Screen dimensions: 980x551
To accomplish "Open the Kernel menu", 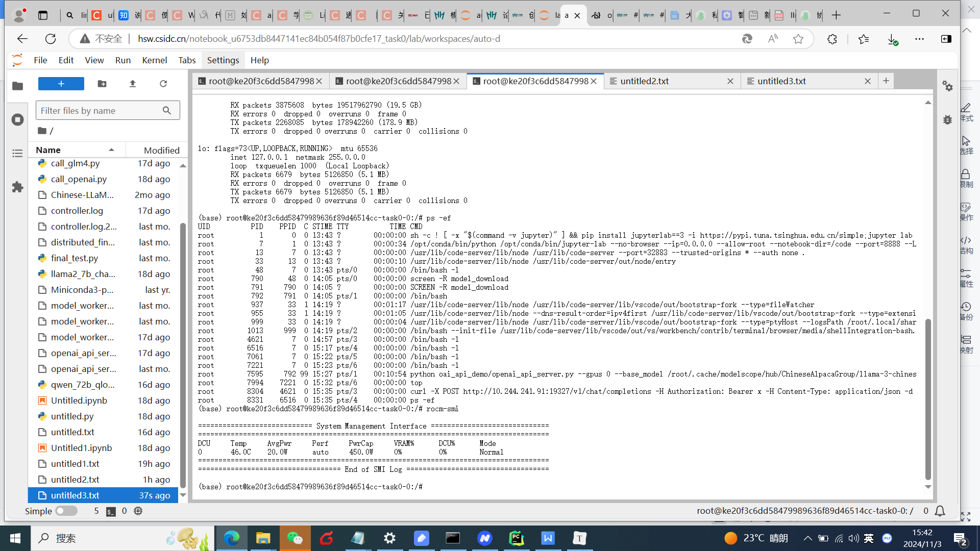I will (x=154, y=60).
